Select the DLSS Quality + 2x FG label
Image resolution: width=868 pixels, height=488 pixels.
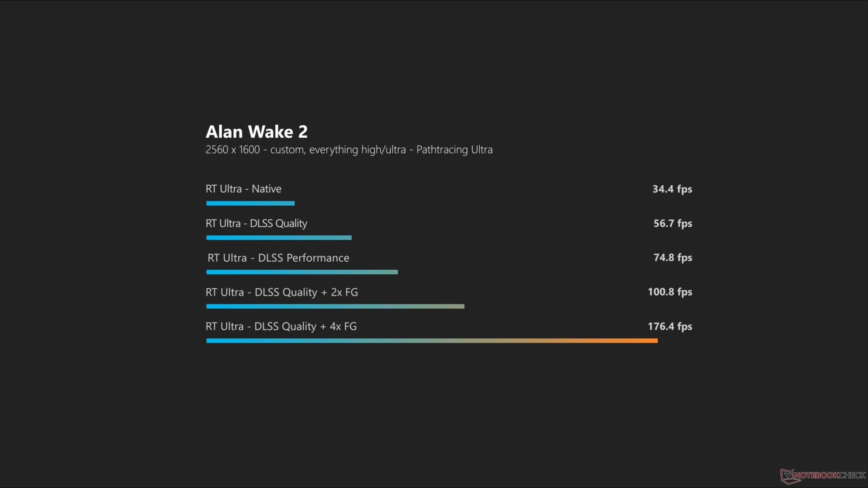coord(282,292)
